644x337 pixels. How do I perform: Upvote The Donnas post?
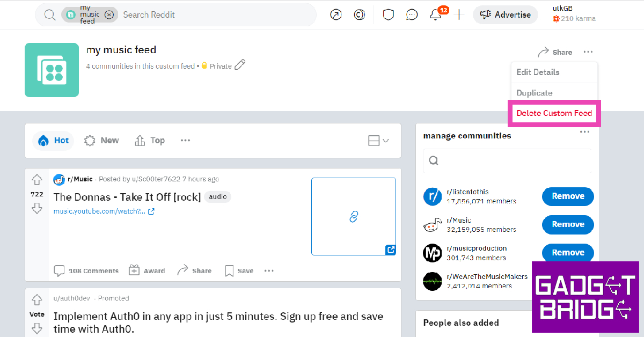(36, 180)
